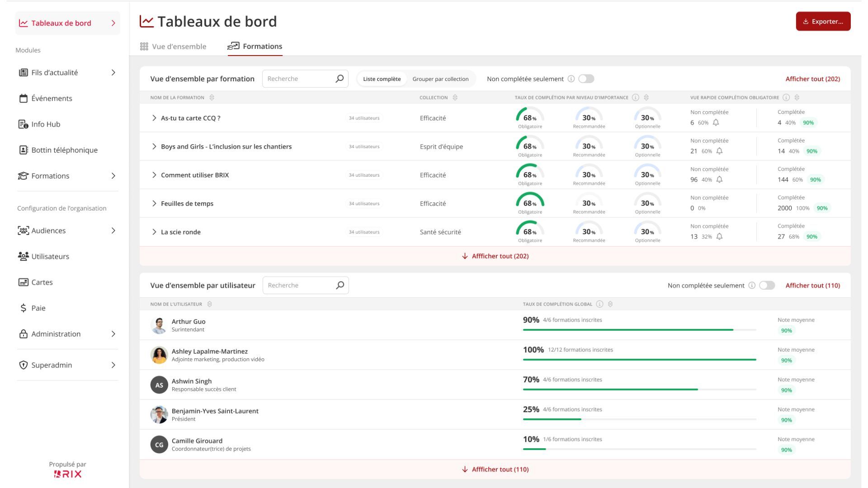Screen dimensions: 868x488
Task: Expand Boys and Girls formation row
Action: [154, 146]
